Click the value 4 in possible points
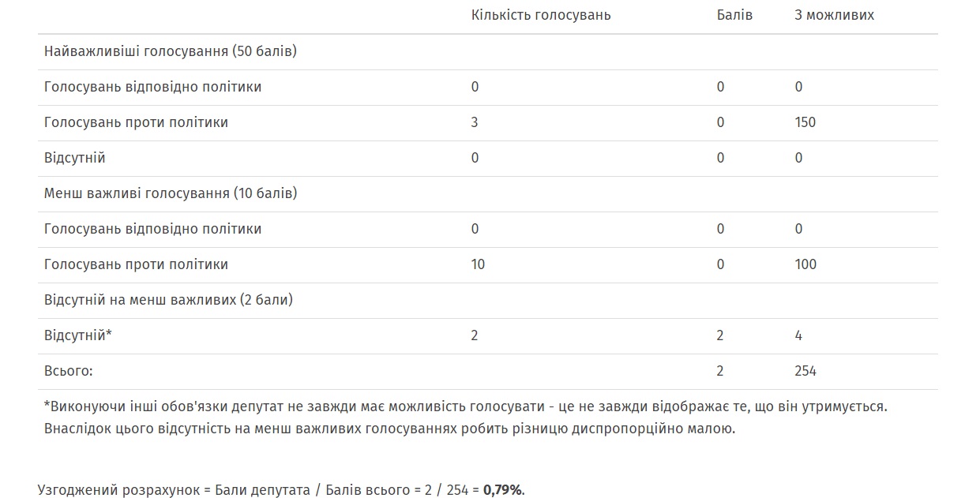 pyautogui.click(x=798, y=335)
